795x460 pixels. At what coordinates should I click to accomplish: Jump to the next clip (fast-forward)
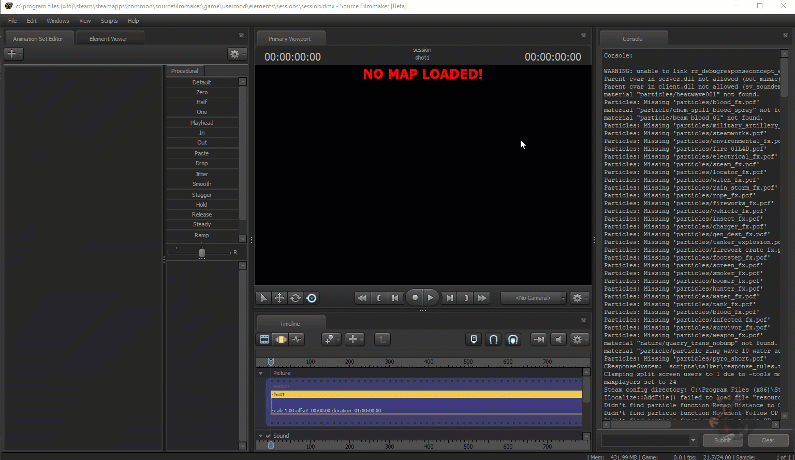tap(482, 298)
